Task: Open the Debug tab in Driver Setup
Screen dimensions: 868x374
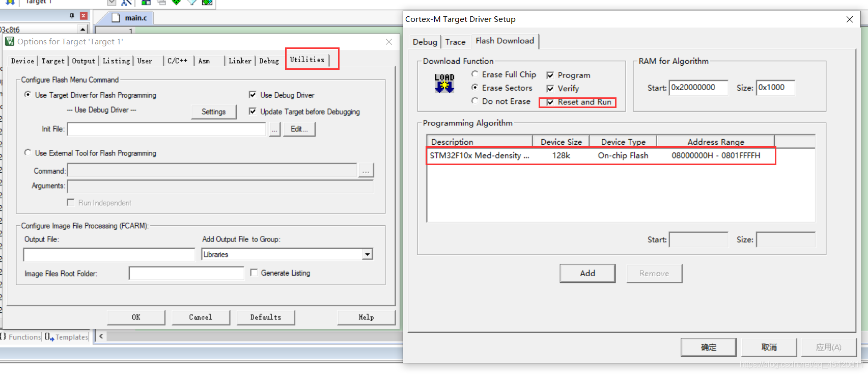Action: coord(425,42)
